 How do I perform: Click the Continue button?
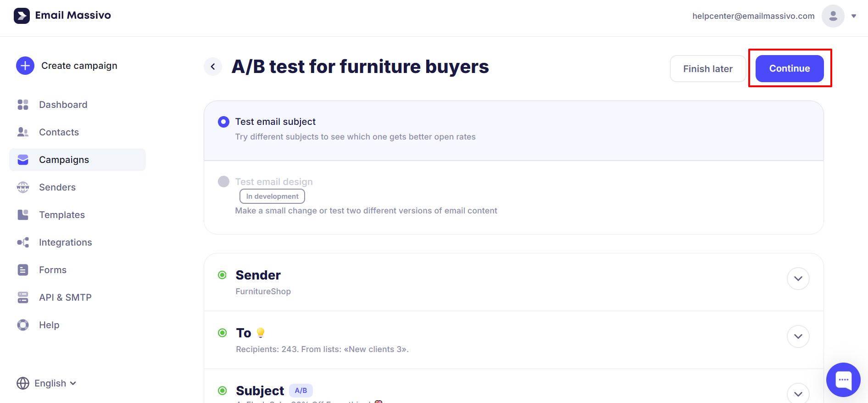pyautogui.click(x=789, y=68)
